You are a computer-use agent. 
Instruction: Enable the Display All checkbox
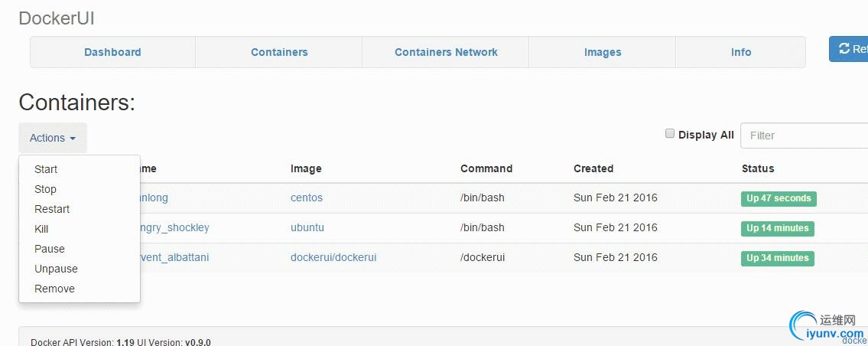pyautogui.click(x=670, y=134)
